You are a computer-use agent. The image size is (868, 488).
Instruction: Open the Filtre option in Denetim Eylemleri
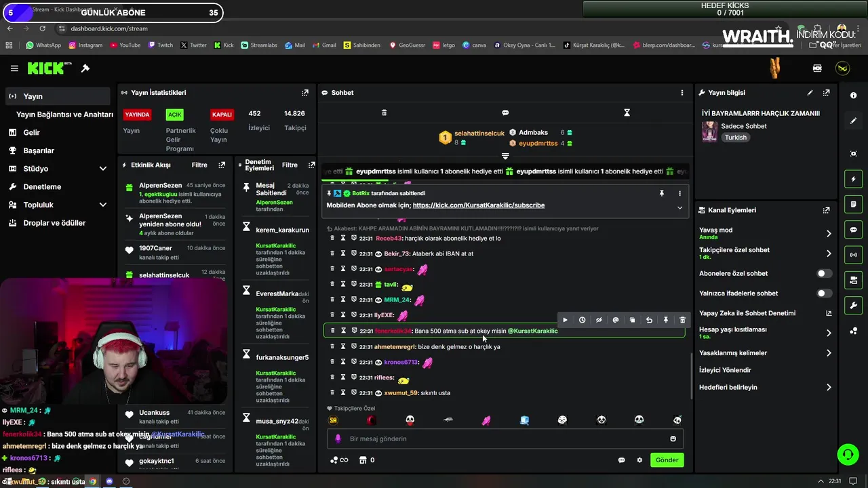[290, 165]
